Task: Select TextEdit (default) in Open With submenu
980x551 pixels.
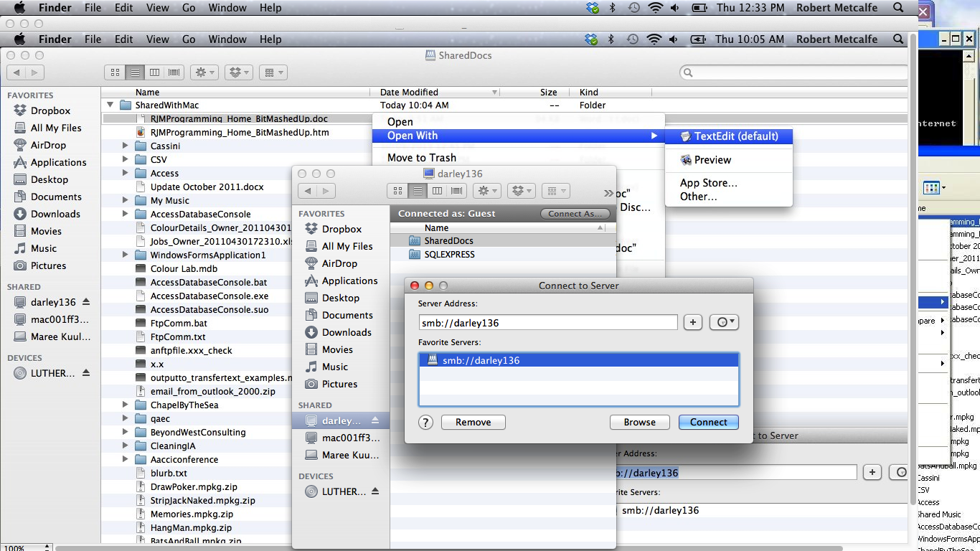Action: click(729, 136)
